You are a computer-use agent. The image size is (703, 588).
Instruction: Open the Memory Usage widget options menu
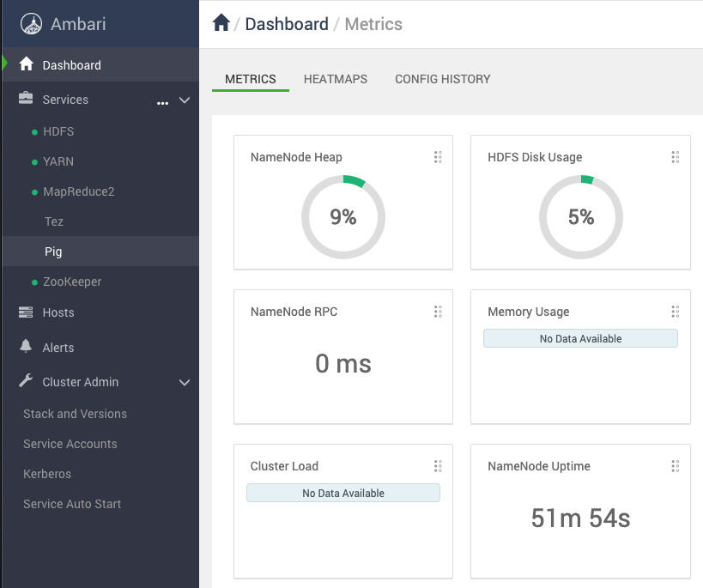coord(675,312)
